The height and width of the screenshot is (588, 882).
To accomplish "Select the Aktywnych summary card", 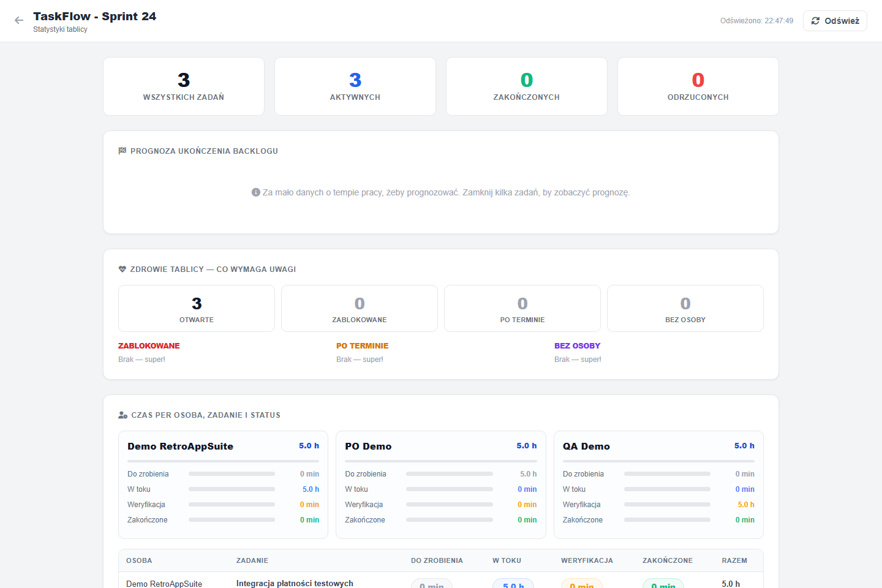I will (355, 86).
